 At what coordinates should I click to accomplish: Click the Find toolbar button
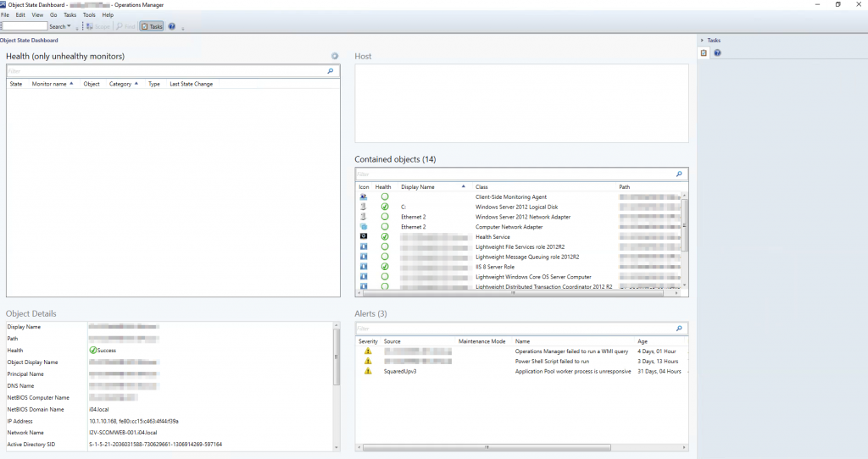[x=125, y=26]
